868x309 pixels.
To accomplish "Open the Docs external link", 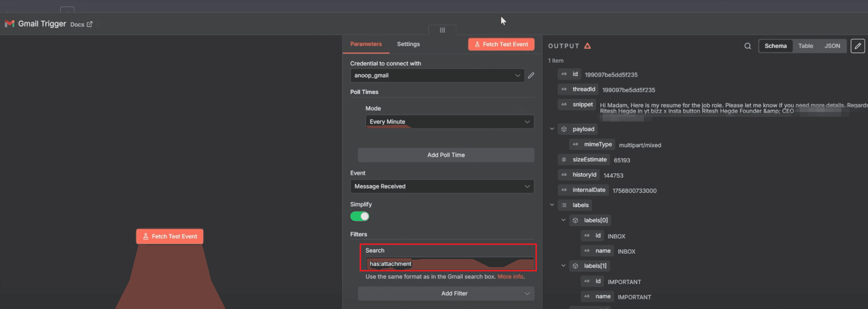I will 81,24.
